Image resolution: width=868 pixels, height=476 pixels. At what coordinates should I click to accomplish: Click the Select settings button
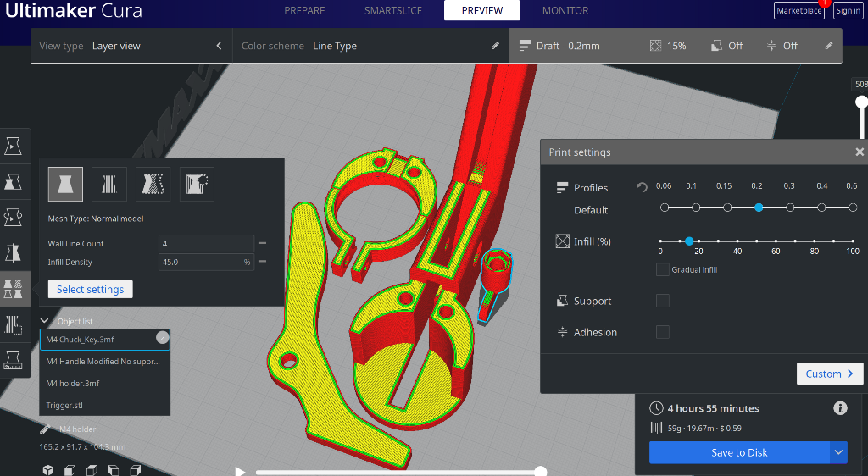[x=90, y=290]
